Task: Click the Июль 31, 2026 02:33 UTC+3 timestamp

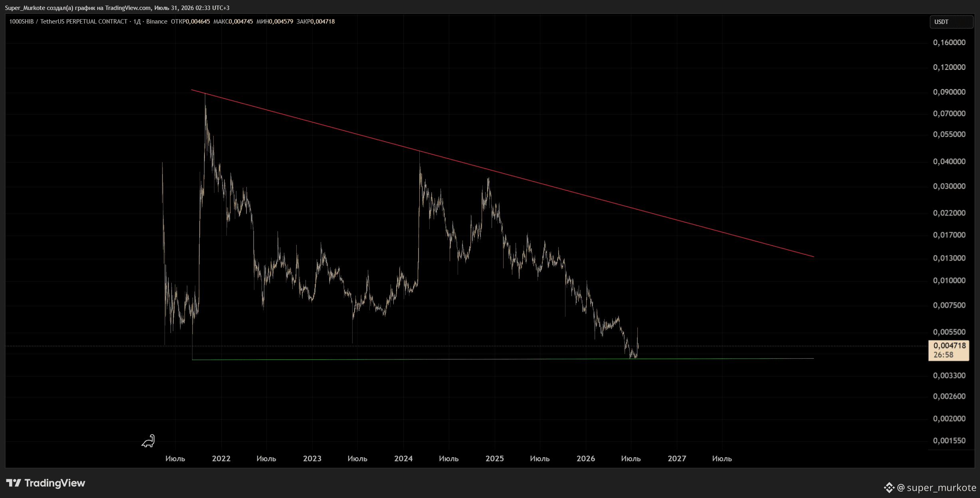Action: tap(192, 8)
